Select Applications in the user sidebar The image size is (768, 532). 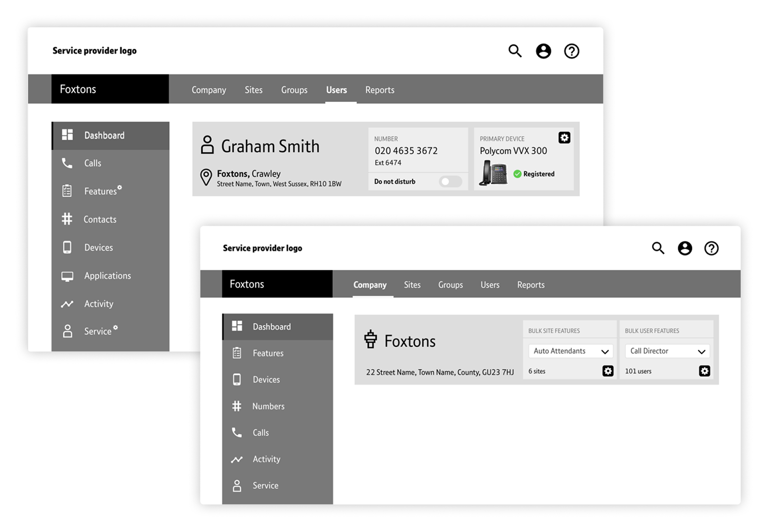pyautogui.click(x=107, y=276)
